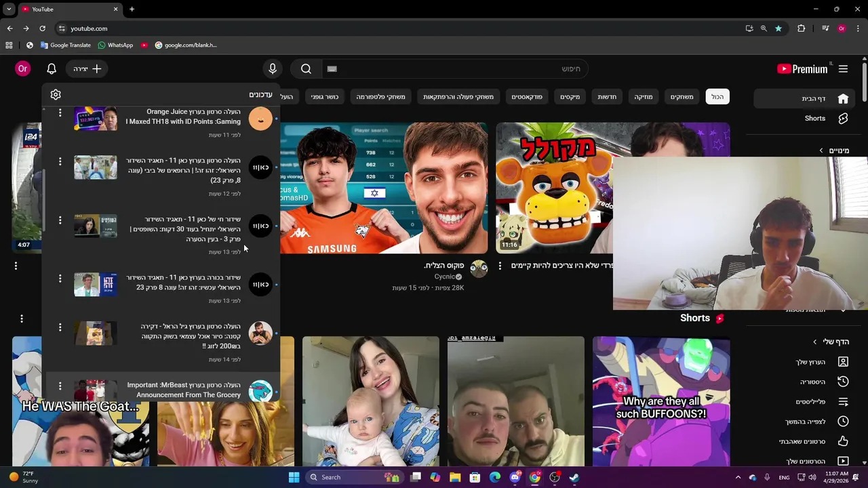The width and height of the screenshot is (868, 488).
Task: Click Chrome zoom magnifier icon in address bar
Action: pos(764,28)
